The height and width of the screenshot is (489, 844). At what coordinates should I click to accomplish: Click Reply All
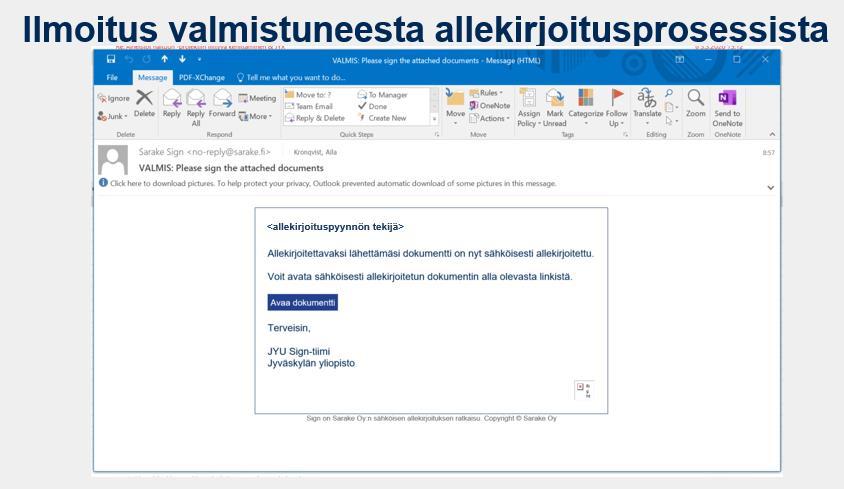point(196,108)
